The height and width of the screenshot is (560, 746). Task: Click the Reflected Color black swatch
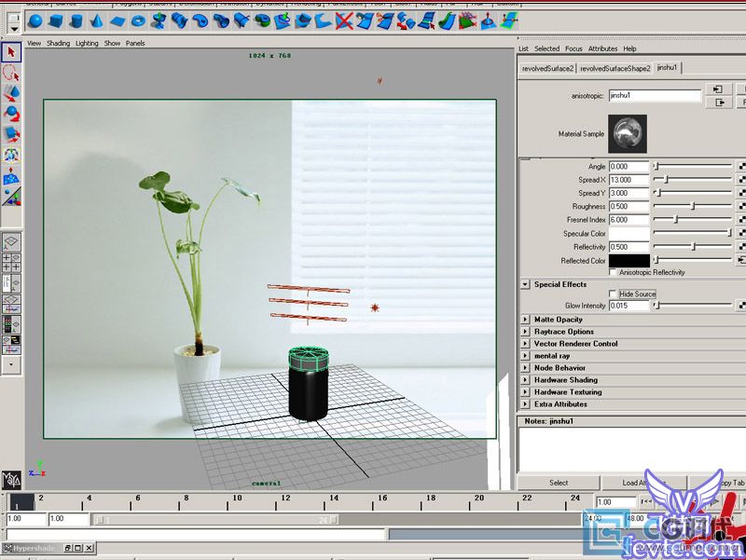[x=629, y=261]
